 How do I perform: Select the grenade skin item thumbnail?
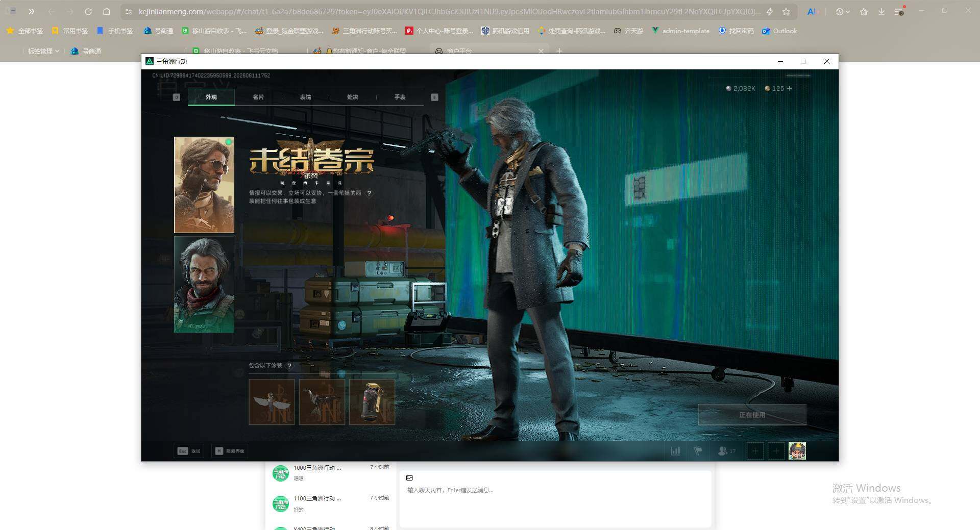[372, 402]
